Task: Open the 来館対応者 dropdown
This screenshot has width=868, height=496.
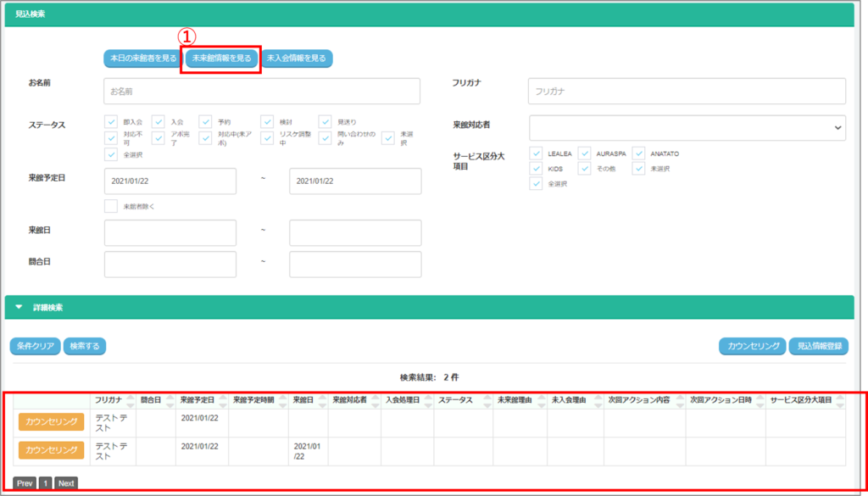Action: click(x=687, y=127)
